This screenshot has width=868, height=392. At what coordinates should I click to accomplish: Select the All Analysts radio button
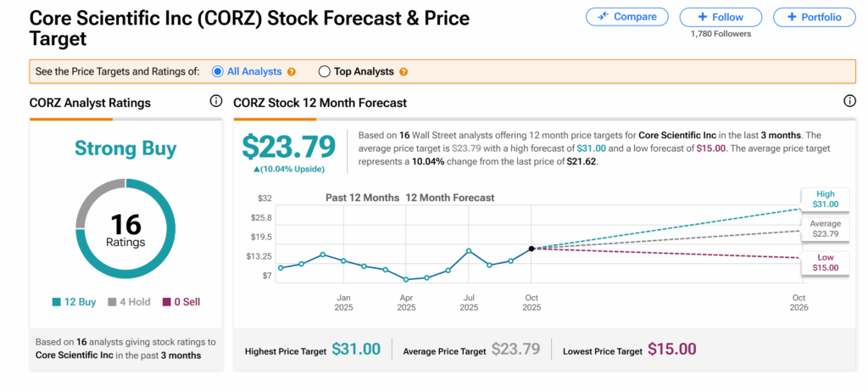[x=218, y=72]
